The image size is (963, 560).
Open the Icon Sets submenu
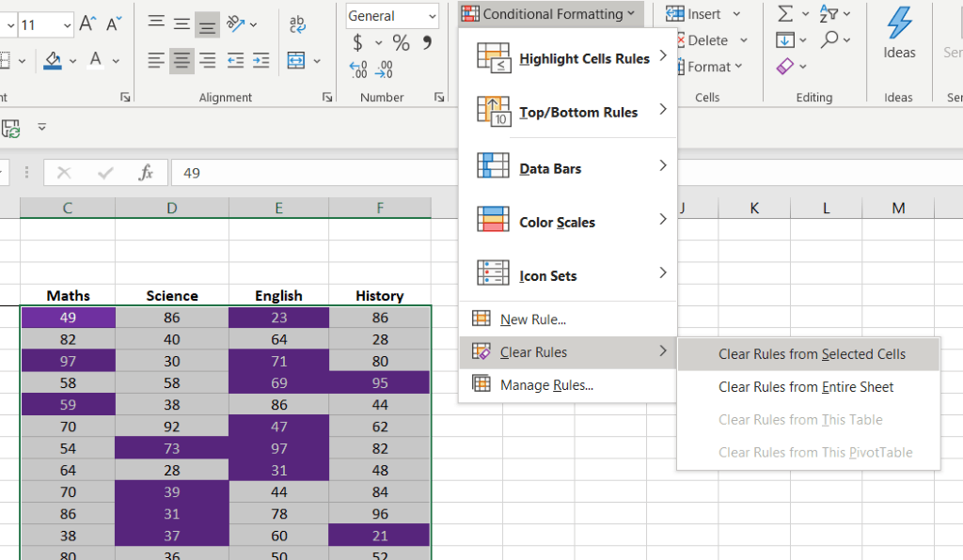coord(568,274)
